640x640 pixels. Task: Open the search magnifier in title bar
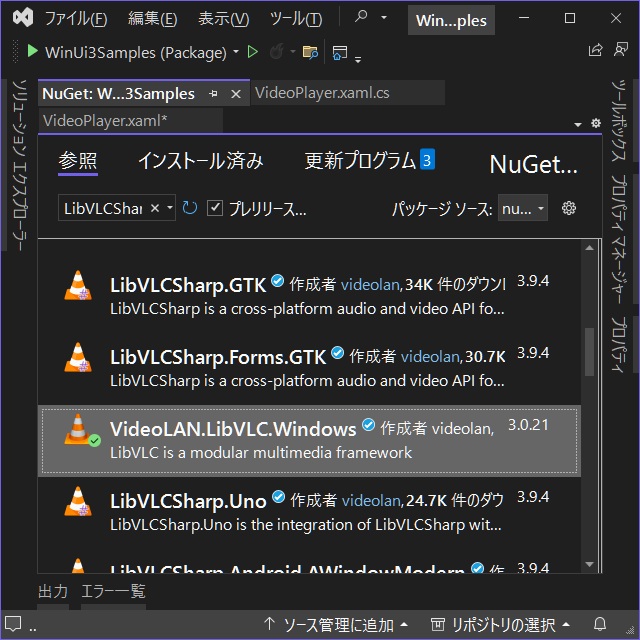pos(361,18)
